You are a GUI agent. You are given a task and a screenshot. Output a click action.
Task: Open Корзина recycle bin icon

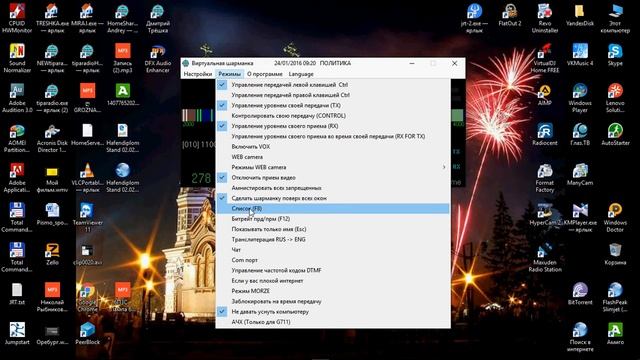click(x=615, y=254)
